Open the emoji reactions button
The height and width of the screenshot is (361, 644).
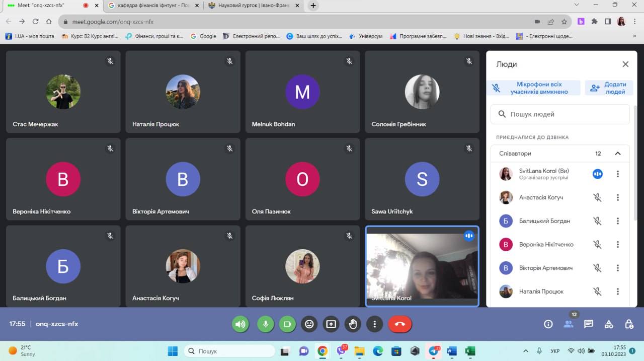pyautogui.click(x=309, y=324)
